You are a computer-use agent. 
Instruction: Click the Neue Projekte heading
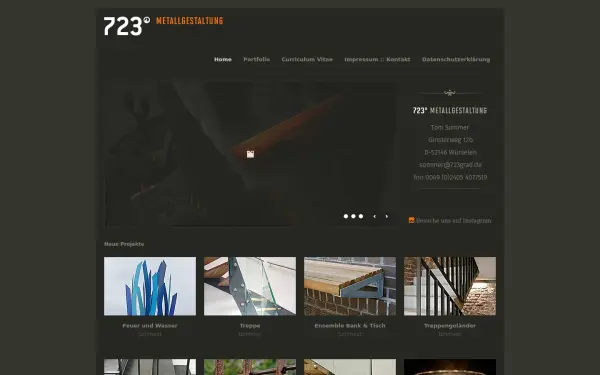(124, 244)
